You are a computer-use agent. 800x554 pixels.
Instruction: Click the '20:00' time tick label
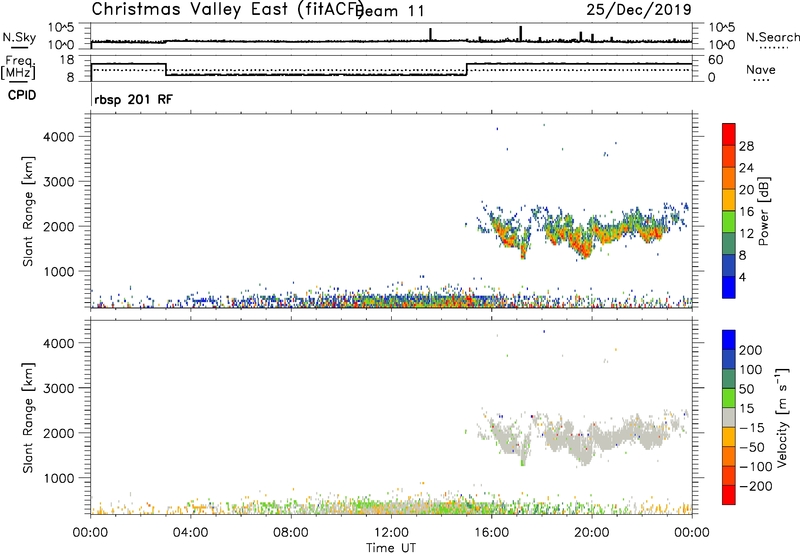(591, 533)
